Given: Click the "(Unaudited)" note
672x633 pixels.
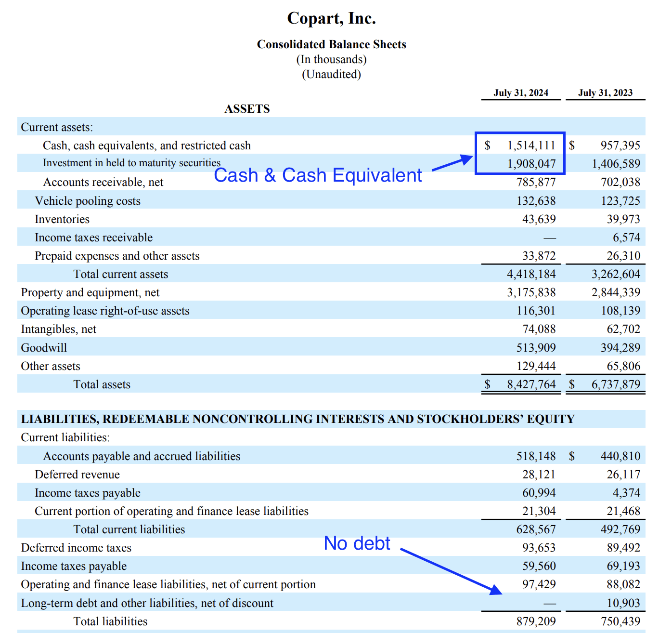Looking at the screenshot, I should [x=331, y=74].
